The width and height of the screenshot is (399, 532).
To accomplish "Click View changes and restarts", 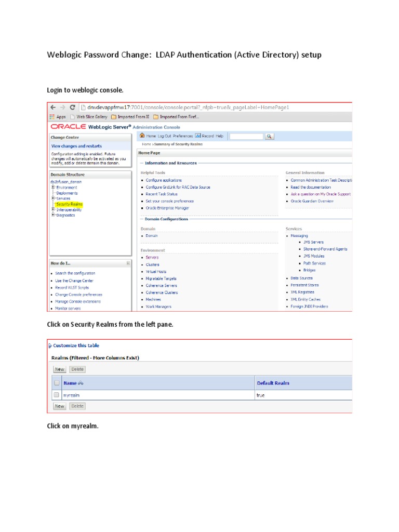I will [76, 146].
